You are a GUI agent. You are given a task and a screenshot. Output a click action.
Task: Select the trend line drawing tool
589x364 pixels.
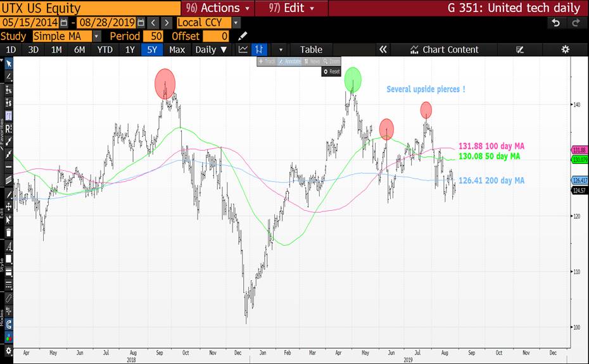pyautogui.click(x=8, y=77)
